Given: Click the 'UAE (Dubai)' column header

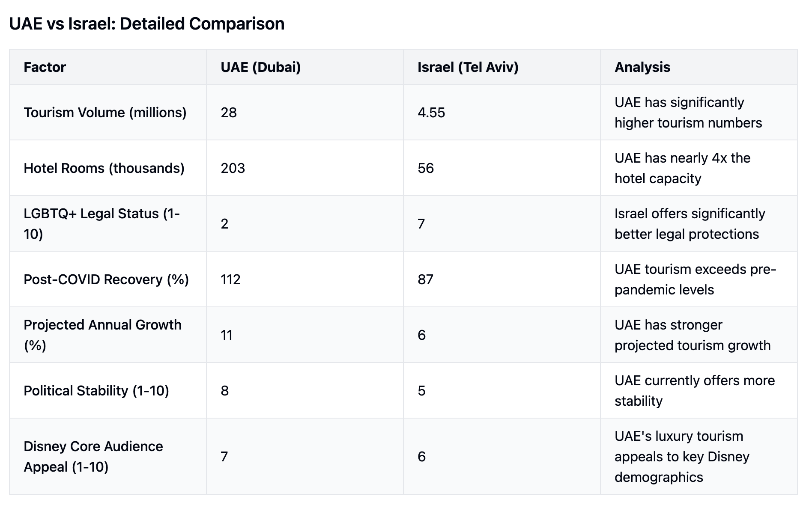Looking at the screenshot, I should [260, 67].
